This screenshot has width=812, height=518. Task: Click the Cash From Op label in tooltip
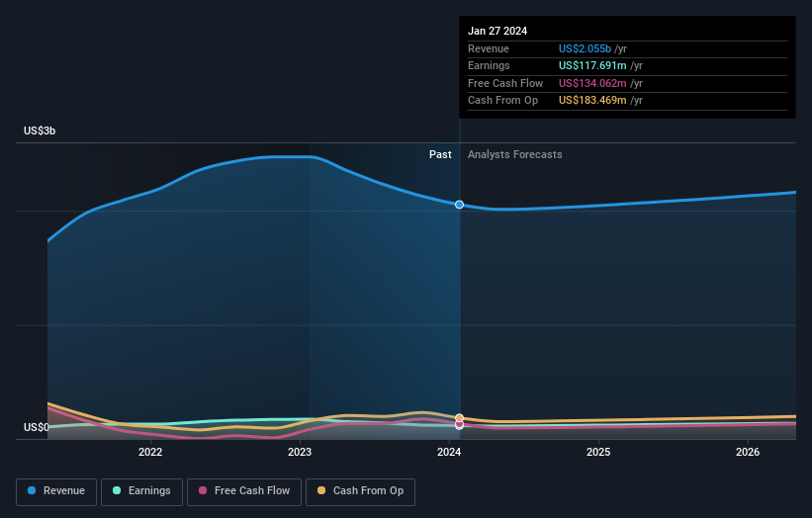tap(502, 101)
